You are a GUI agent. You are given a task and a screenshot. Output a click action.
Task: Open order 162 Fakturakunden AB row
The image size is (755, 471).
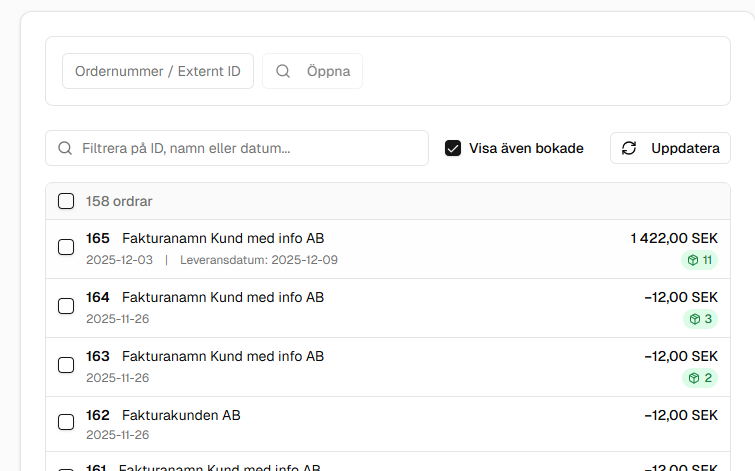click(x=388, y=424)
